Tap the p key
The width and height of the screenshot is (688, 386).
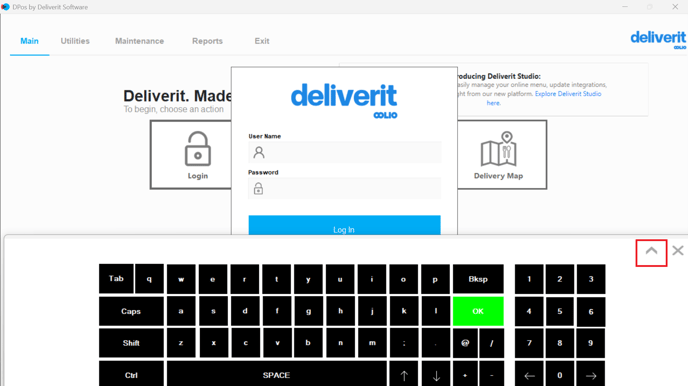click(x=435, y=279)
